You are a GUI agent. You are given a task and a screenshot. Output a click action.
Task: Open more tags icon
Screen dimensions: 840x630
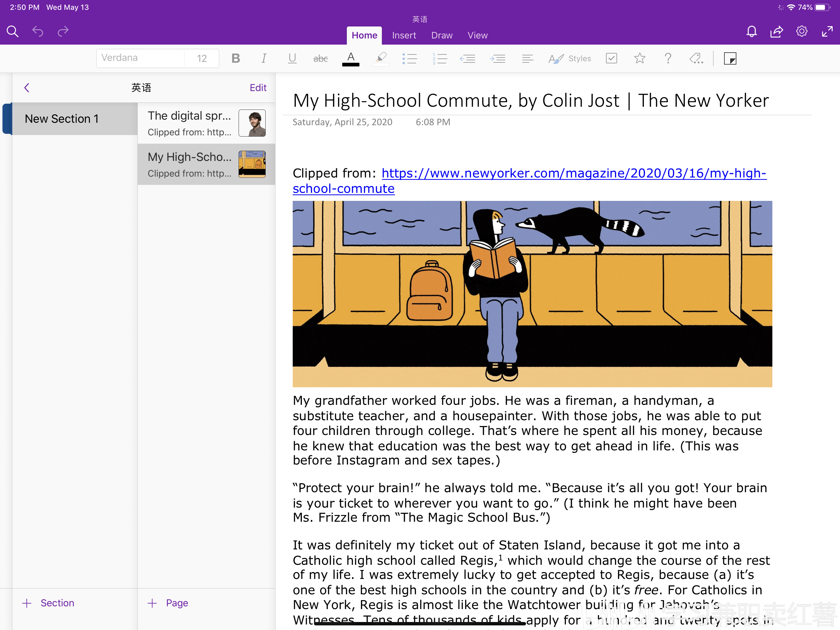coord(696,58)
